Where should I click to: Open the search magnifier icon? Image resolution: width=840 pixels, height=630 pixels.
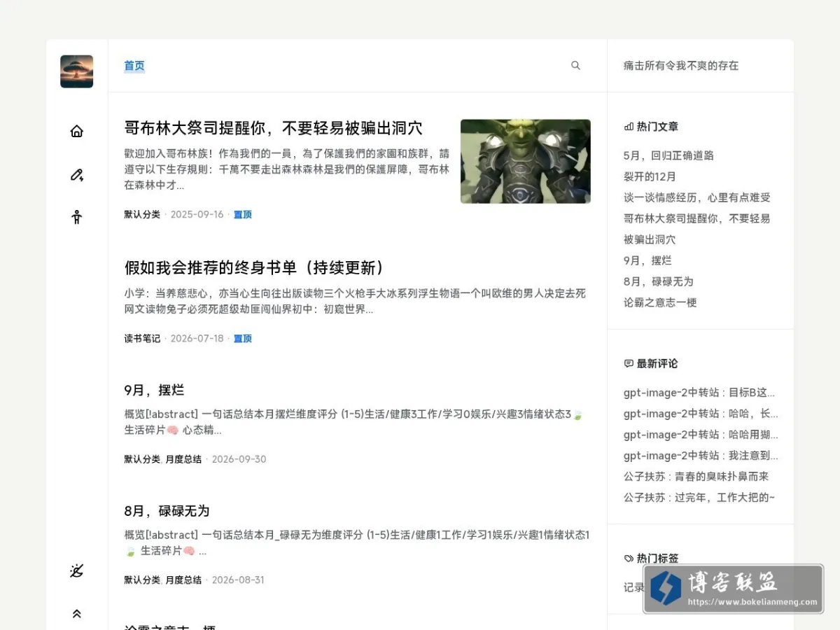click(x=575, y=65)
